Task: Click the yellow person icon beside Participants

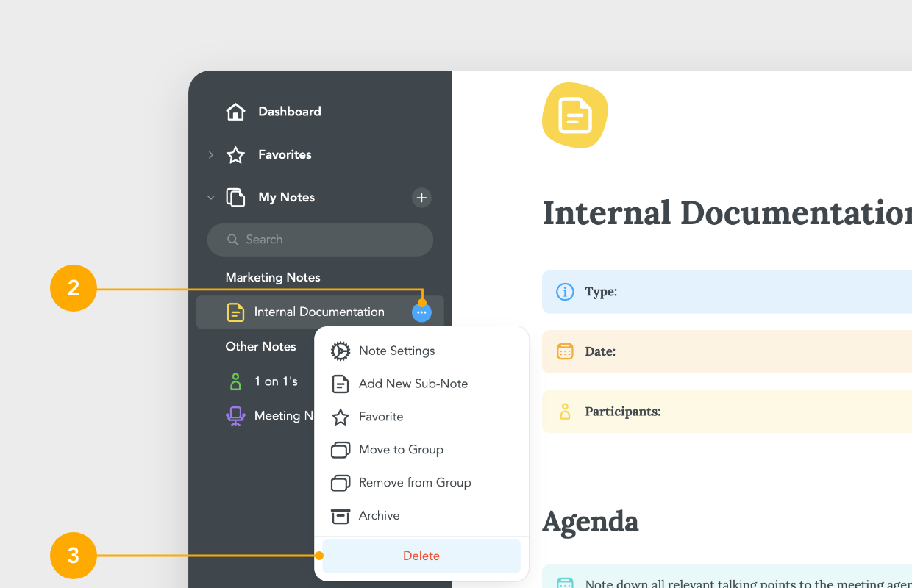Action: [x=565, y=412]
